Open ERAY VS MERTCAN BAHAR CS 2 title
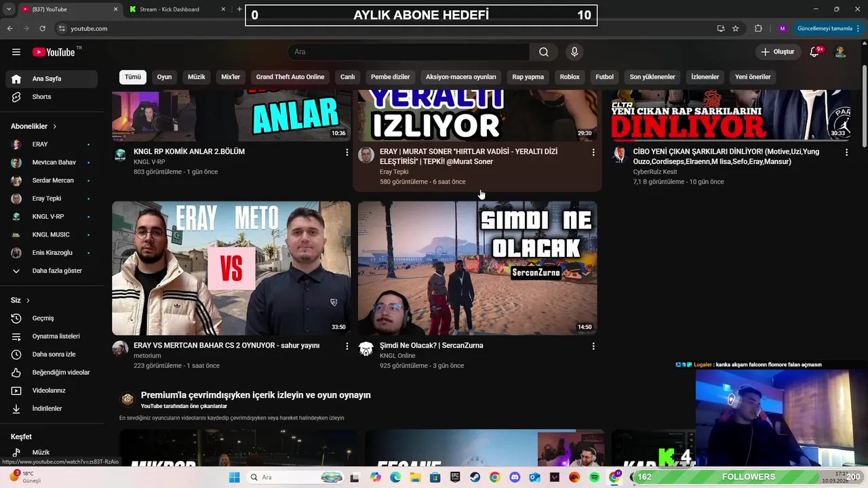The width and height of the screenshot is (868, 488). 226,346
